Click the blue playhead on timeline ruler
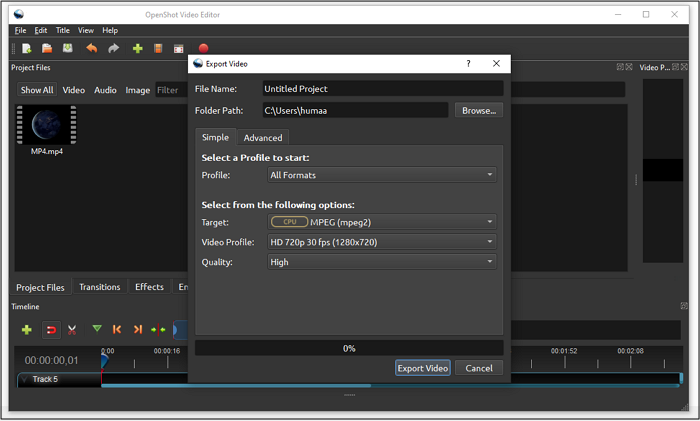Viewport: 700px width, 421px height. [103, 359]
